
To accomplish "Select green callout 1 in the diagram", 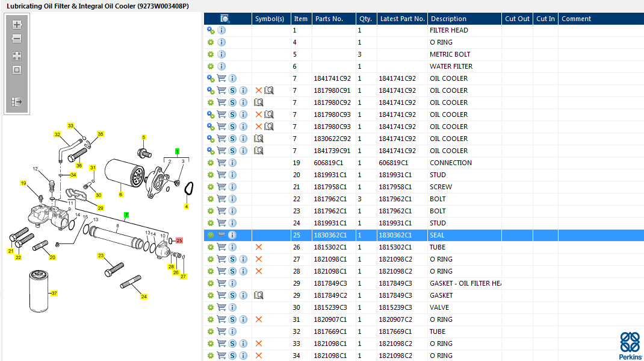I will tap(177, 151).
